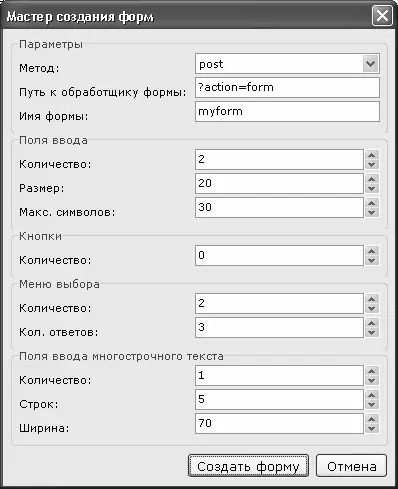Screen dimensions: 398x489
Task: Click the multiline Количество field showing 1
Action: 279,376
